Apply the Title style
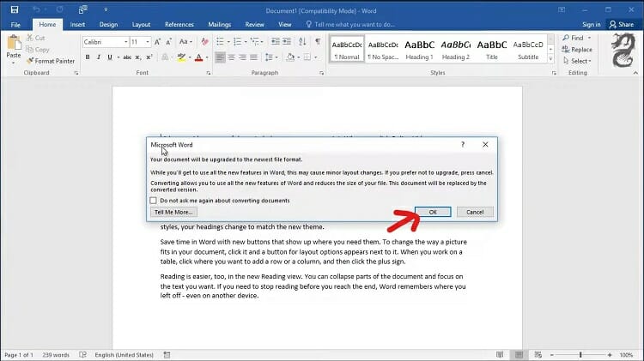Image resolution: width=644 pixels, height=361 pixels. 492,49
